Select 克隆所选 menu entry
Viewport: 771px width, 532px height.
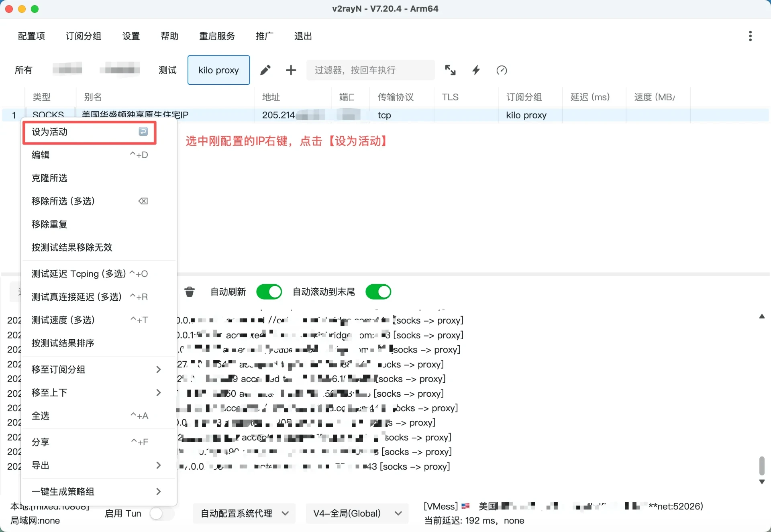99,178
